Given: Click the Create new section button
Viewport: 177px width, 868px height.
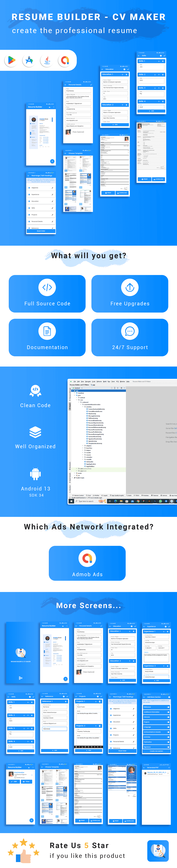Looking at the screenshot, I should [156, 751].
